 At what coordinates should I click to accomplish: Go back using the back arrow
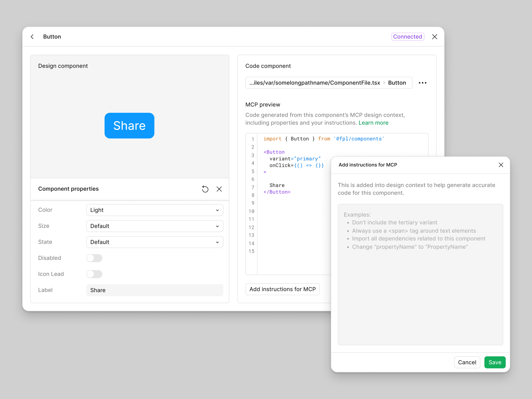click(x=32, y=37)
